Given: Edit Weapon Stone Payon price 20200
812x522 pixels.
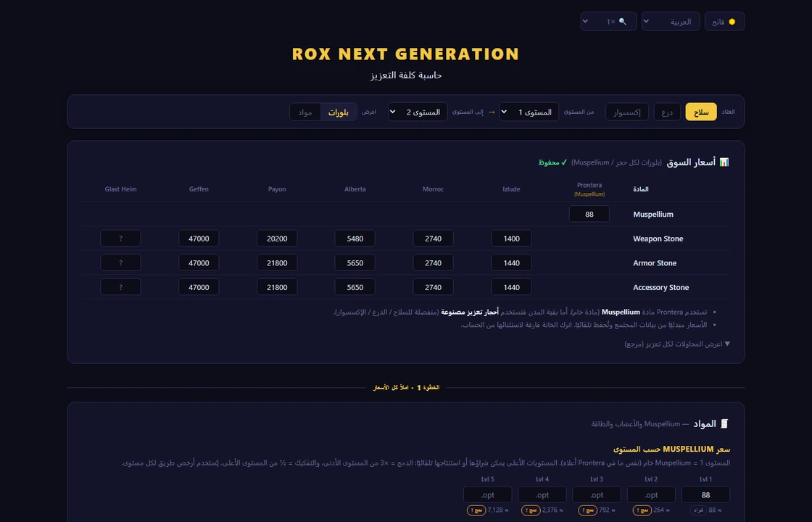Looking at the screenshot, I should 277,239.
